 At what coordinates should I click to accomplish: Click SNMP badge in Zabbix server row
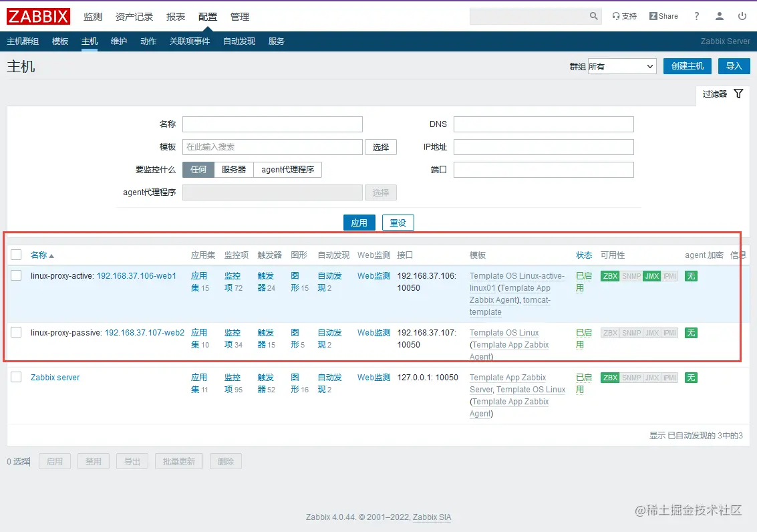point(631,378)
